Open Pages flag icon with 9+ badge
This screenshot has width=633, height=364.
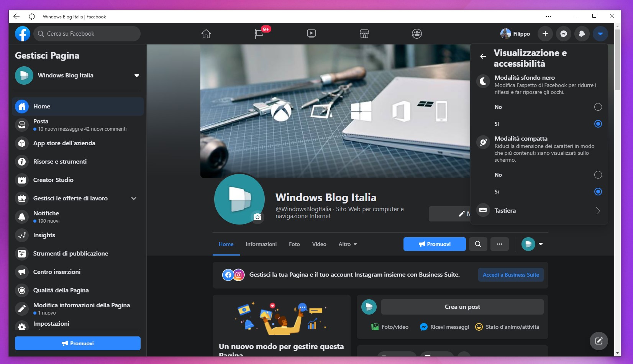click(259, 34)
